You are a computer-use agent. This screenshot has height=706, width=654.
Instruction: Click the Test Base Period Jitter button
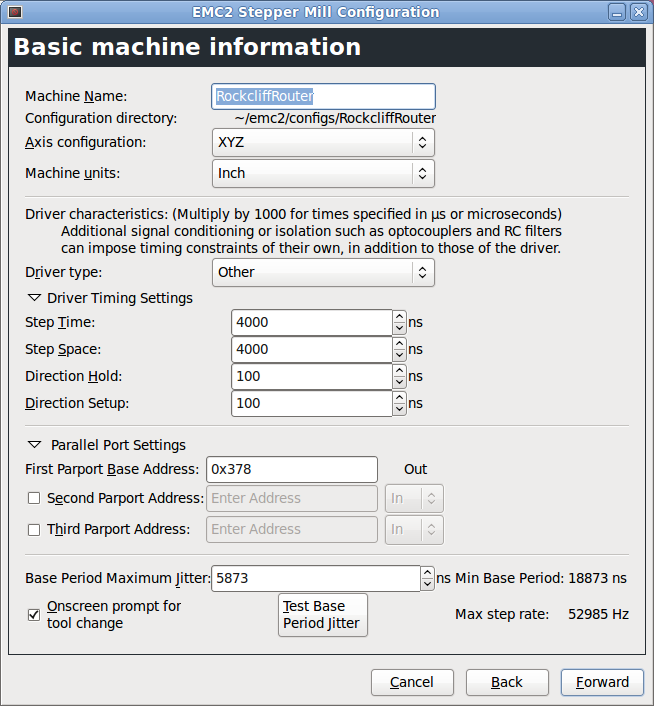coord(323,615)
